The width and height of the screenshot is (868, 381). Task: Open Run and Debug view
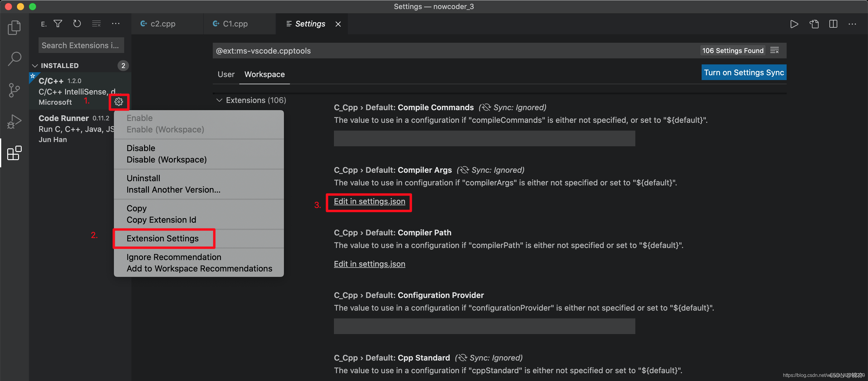click(x=14, y=122)
